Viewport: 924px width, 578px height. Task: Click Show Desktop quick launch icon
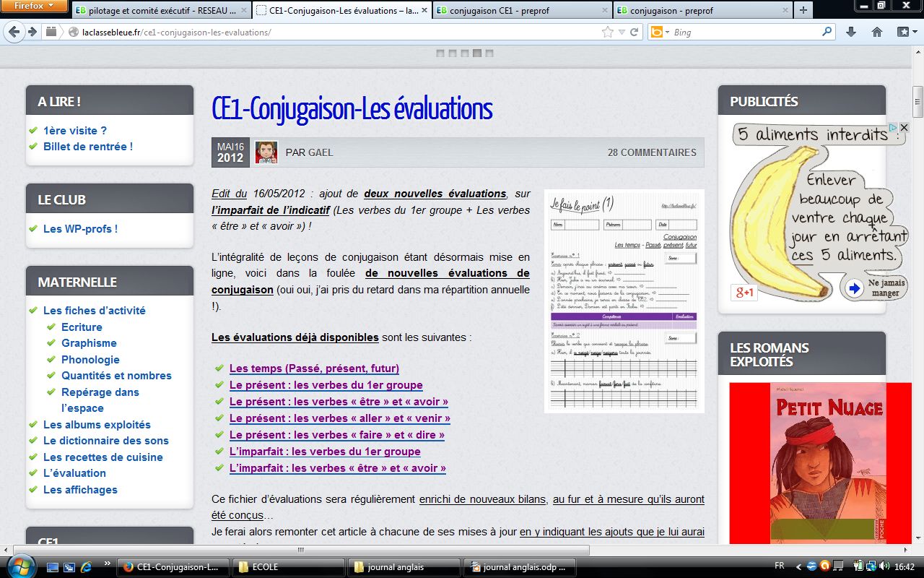tap(53, 567)
